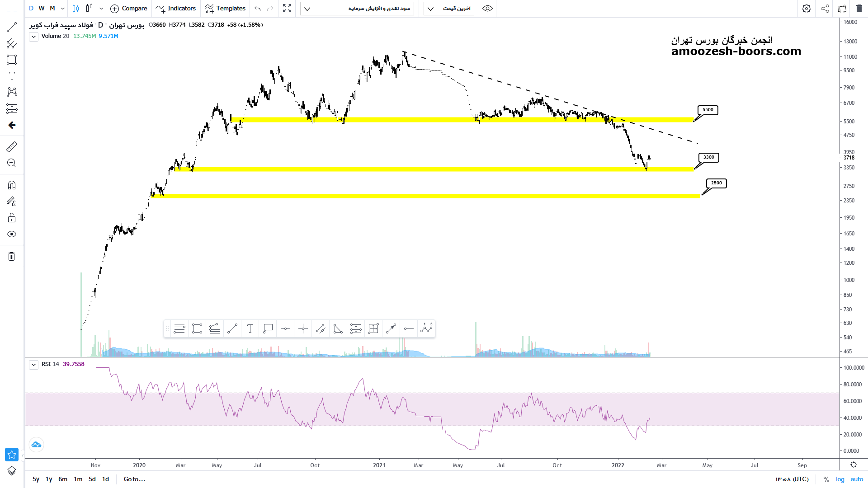Expand the RSI indicator legend arrow
This screenshot has height=488, width=868.
[33, 364]
